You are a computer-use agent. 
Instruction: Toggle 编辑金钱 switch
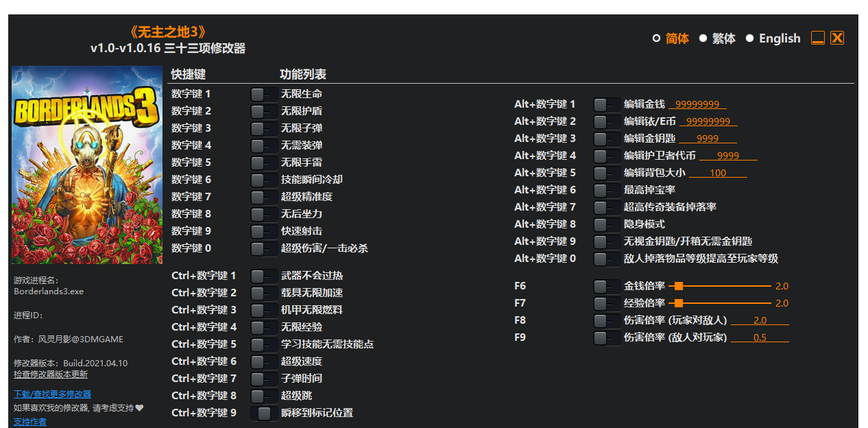point(607,104)
